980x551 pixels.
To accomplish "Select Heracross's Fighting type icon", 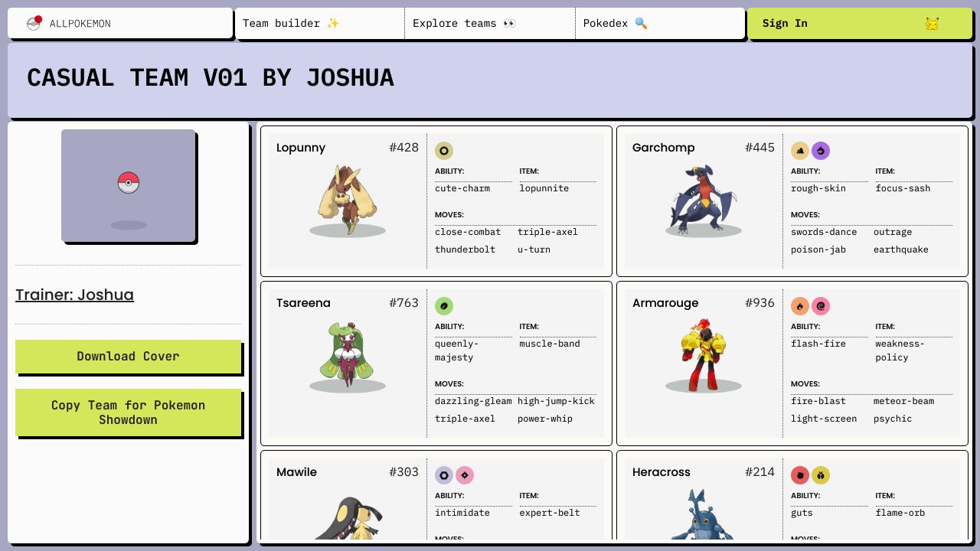I will click(800, 475).
